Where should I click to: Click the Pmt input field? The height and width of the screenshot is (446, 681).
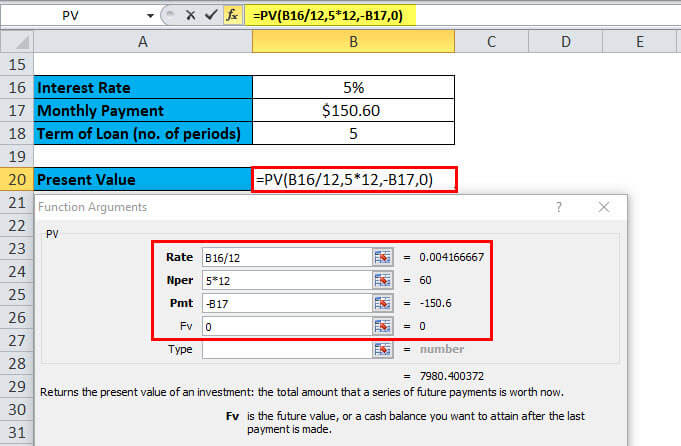point(287,304)
